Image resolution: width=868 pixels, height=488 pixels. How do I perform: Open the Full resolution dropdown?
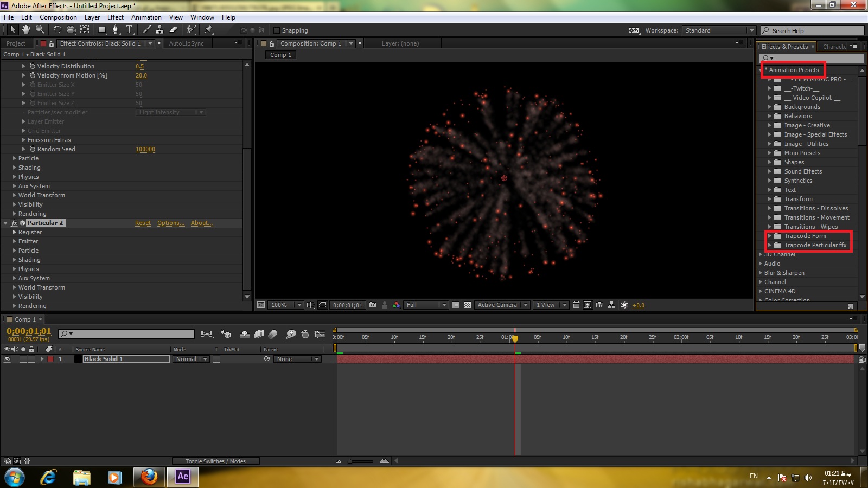point(426,305)
